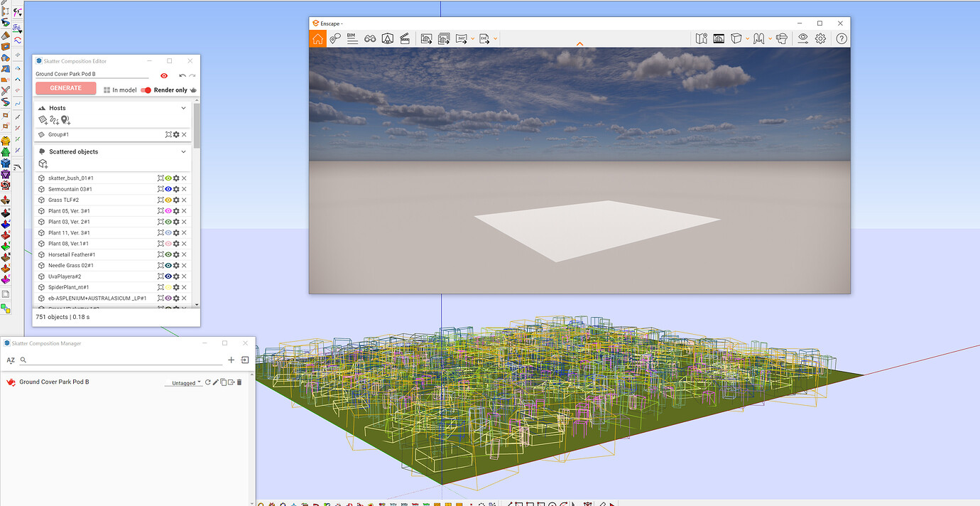Click Skatter Editor vertical scrollbar

(197, 125)
